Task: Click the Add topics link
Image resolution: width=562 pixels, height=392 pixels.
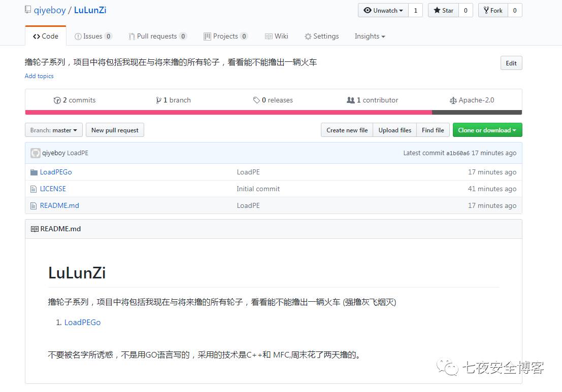Action: click(39, 76)
